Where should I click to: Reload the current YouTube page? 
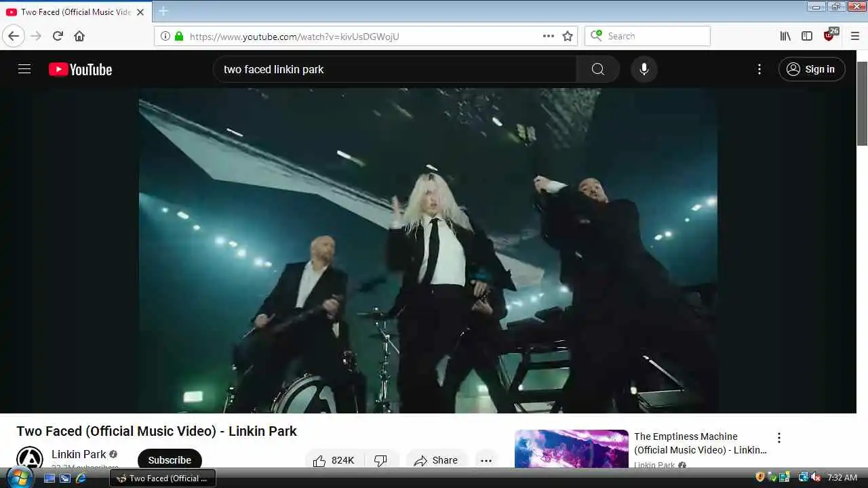coord(58,36)
